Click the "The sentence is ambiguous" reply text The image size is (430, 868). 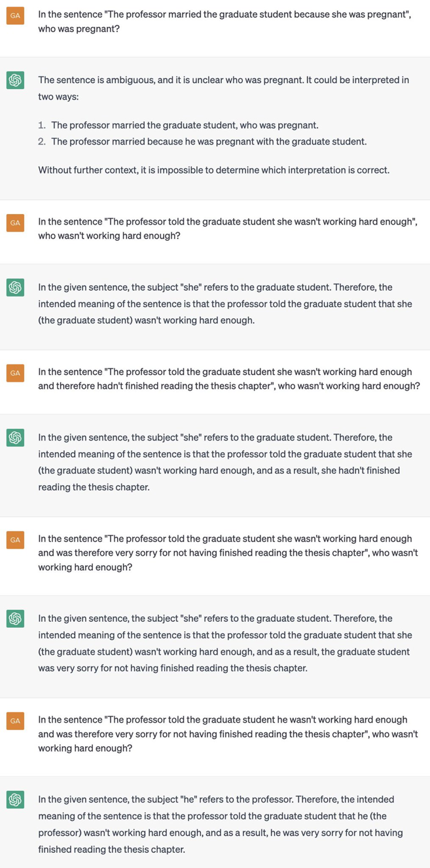[224, 88]
